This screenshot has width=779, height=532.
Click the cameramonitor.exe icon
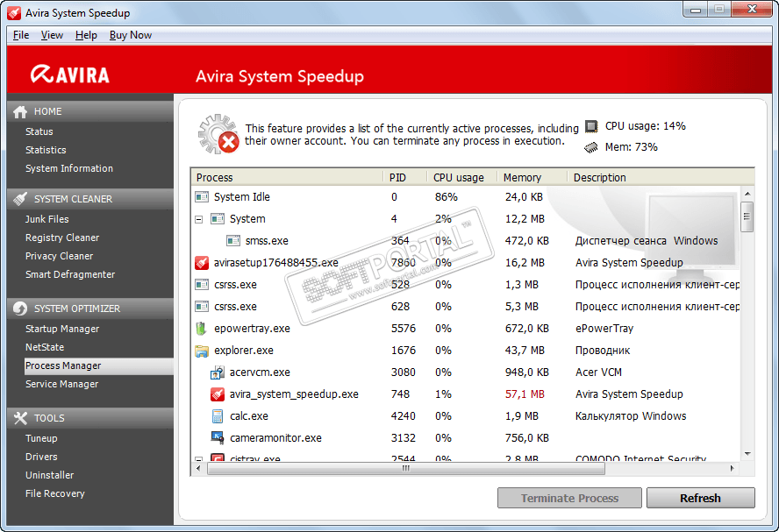(217, 437)
